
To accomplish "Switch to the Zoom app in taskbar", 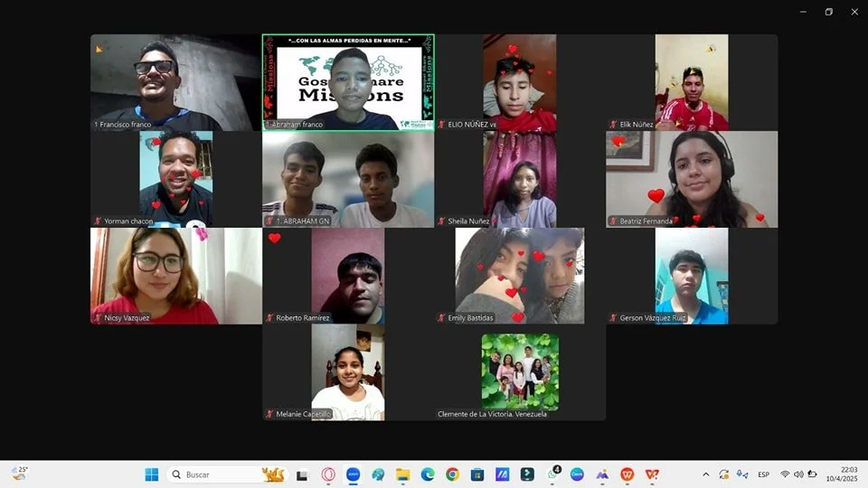I will pyautogui.click(x=354, y=474).
